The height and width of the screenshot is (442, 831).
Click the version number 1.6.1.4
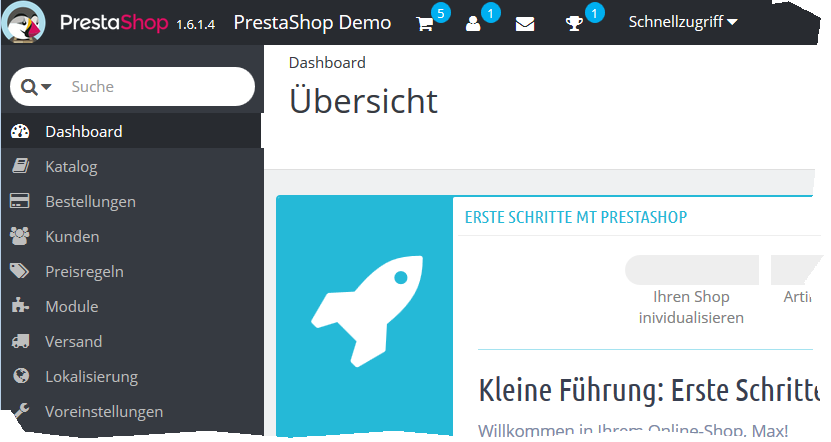pos(196,24)
